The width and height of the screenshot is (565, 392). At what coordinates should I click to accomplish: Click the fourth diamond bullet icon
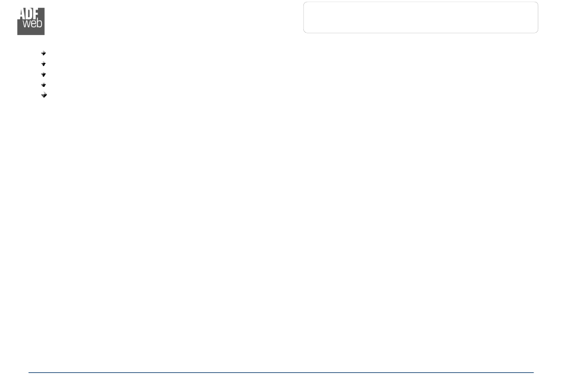pos(43,85)
